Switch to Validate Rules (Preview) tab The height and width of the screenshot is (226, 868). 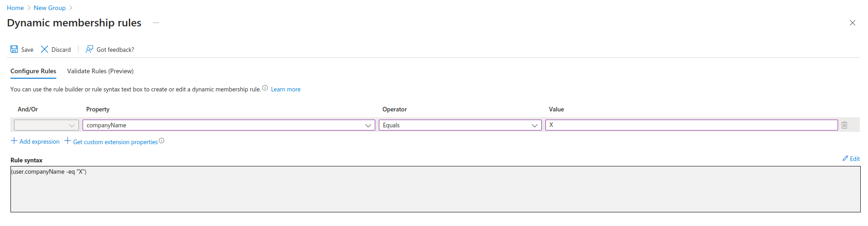[x=100, y=71]
